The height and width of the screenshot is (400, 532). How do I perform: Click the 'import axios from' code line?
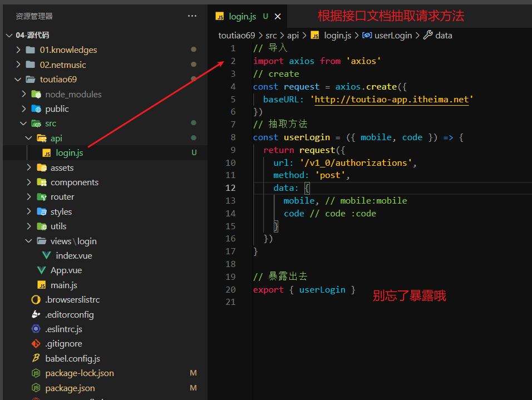pos(317,61)
